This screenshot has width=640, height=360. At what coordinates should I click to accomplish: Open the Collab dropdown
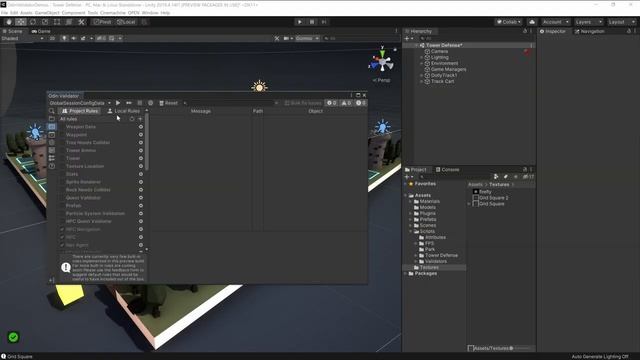click(x=509, y=22)
